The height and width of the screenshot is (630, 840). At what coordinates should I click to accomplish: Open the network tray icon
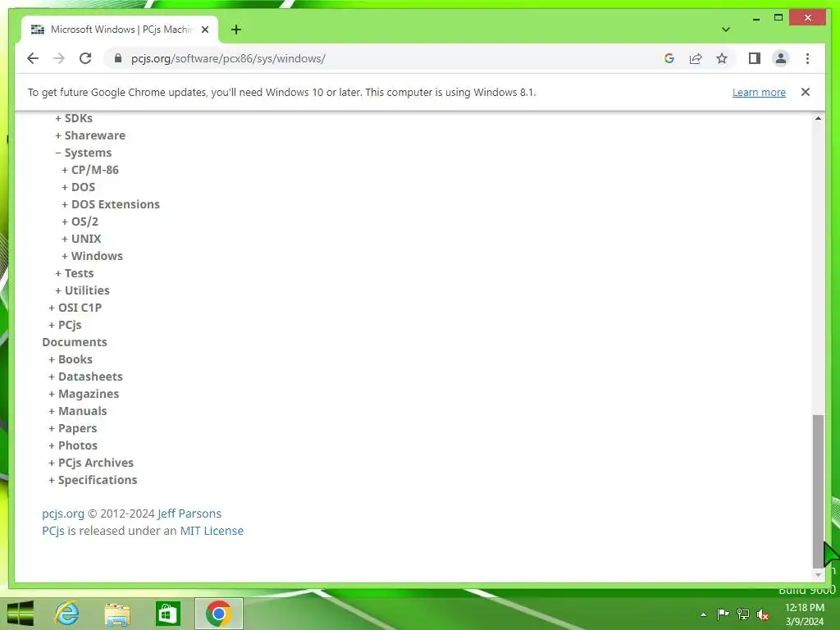coord(743,614)
